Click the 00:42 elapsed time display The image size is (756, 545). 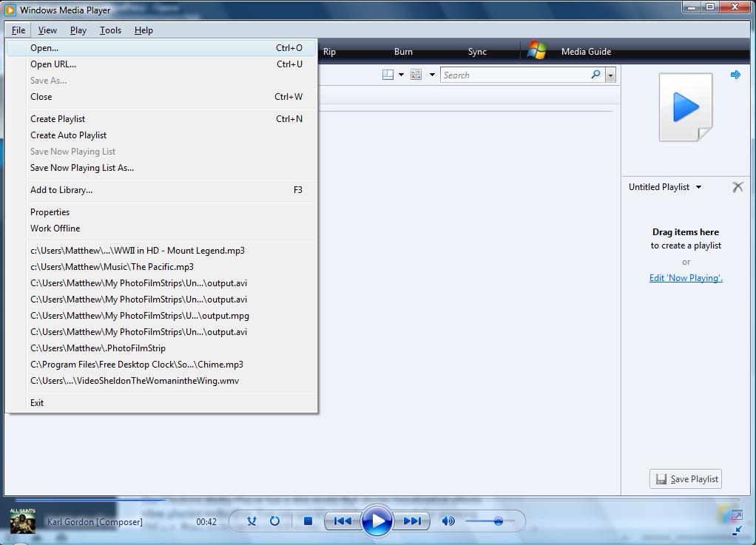pos(206,522)
